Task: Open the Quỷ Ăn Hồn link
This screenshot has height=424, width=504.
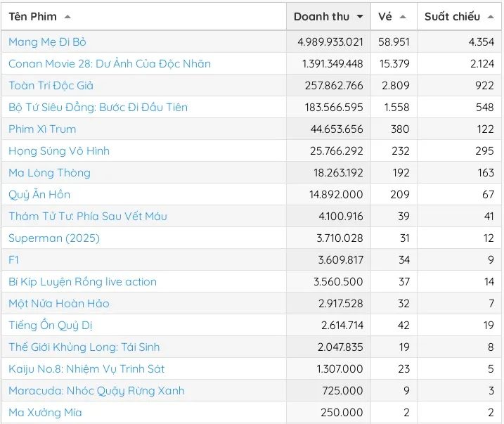Action: pos(39,195)
